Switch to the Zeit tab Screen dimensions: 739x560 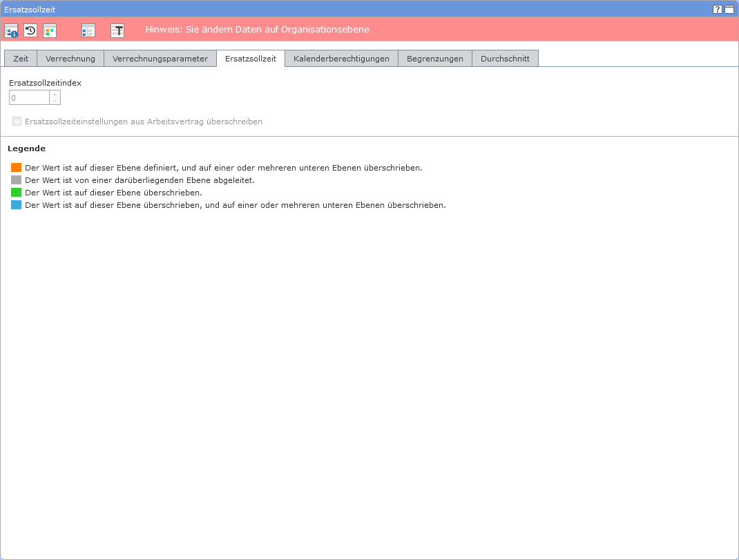click(x=21, y=59)
